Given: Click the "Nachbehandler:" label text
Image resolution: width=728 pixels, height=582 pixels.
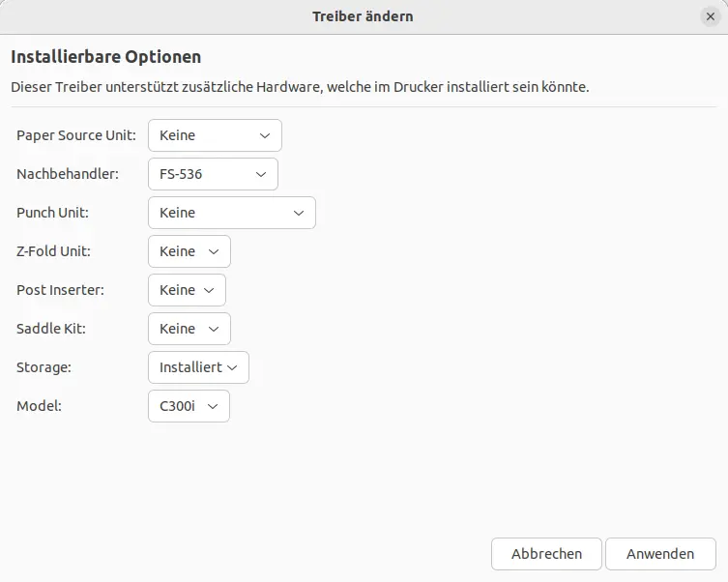Looking at the screenshot, I should point(68,174).
